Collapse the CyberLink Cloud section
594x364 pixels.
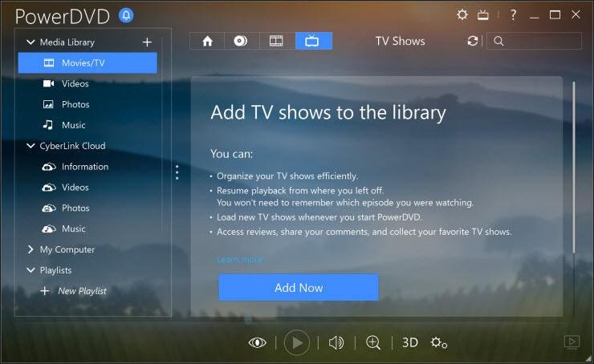(31, 146)
